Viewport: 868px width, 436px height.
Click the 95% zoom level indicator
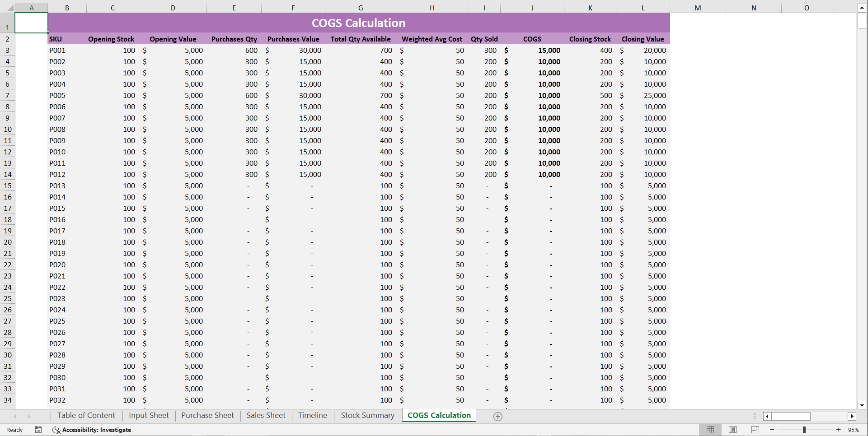853,430
